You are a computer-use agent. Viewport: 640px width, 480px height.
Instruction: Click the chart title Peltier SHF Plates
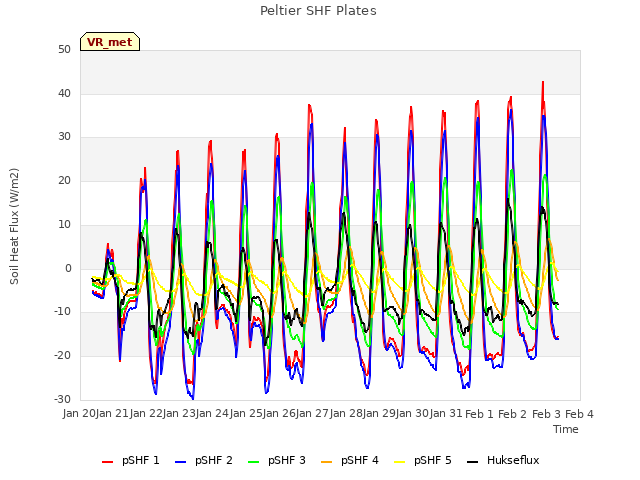[x=318, y=11]
